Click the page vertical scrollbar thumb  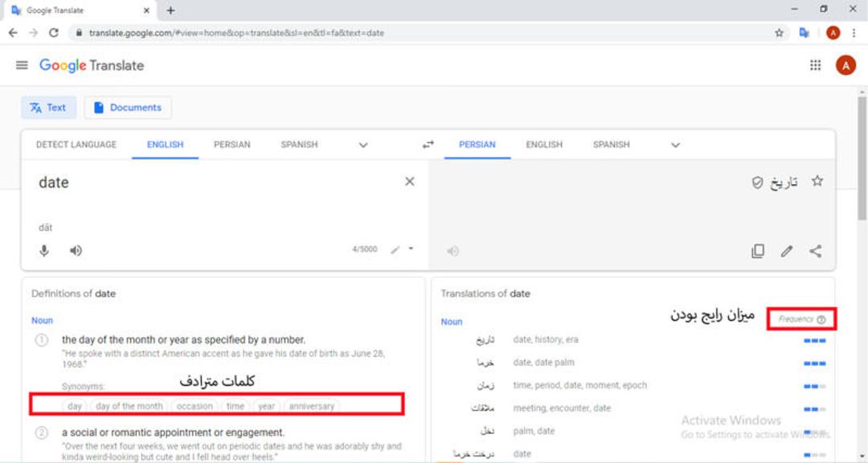tap(862, 158)
